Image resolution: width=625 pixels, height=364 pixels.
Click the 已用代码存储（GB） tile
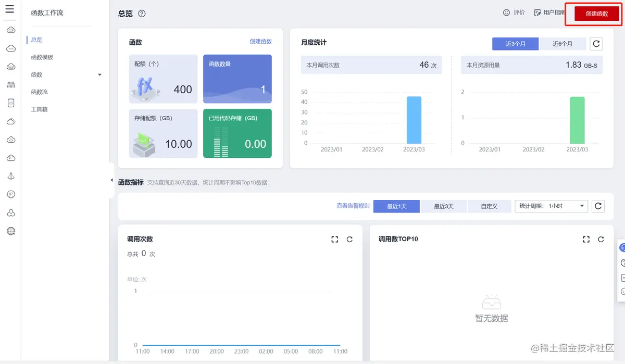[237, 133]
